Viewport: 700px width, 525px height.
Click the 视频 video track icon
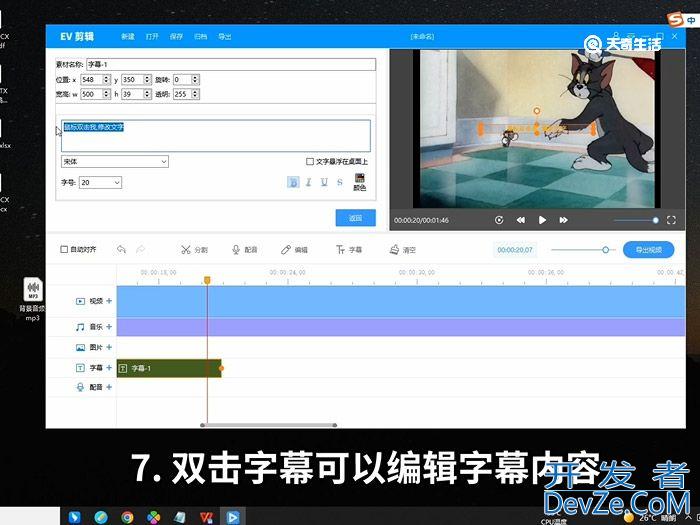tap(80, 301)
